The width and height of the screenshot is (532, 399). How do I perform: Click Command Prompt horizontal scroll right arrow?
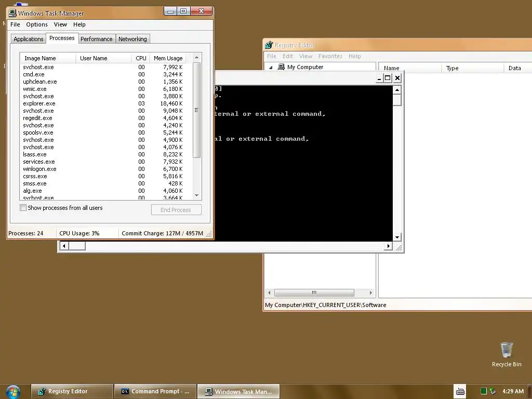click(388, 246)
